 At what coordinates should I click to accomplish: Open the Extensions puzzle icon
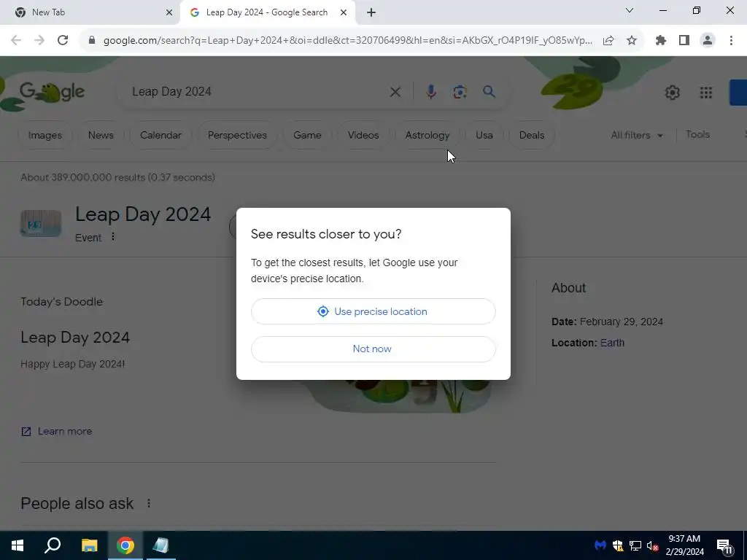[660, 41]
